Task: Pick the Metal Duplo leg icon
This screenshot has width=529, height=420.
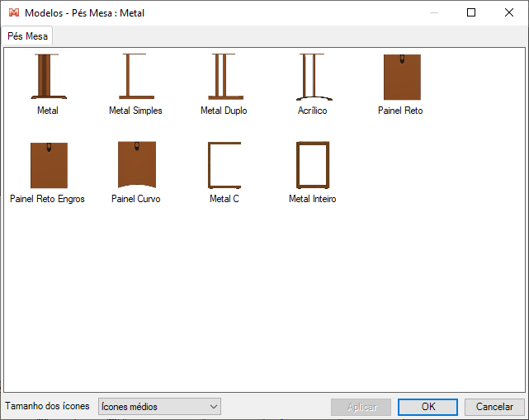Action: pos(225,76)
